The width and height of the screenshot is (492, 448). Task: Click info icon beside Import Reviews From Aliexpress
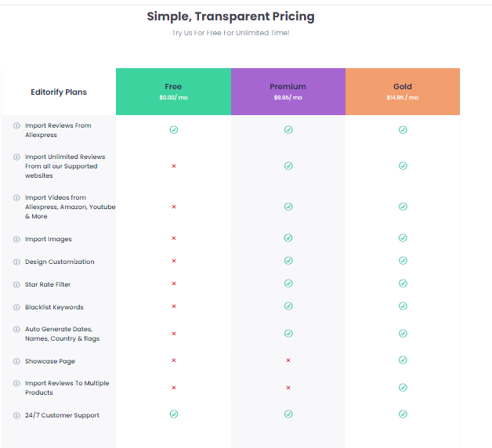16,125
